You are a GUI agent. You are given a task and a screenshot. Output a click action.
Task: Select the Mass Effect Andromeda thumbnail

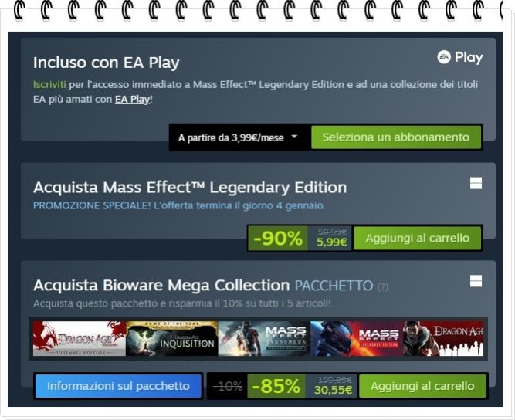(264, 339)
